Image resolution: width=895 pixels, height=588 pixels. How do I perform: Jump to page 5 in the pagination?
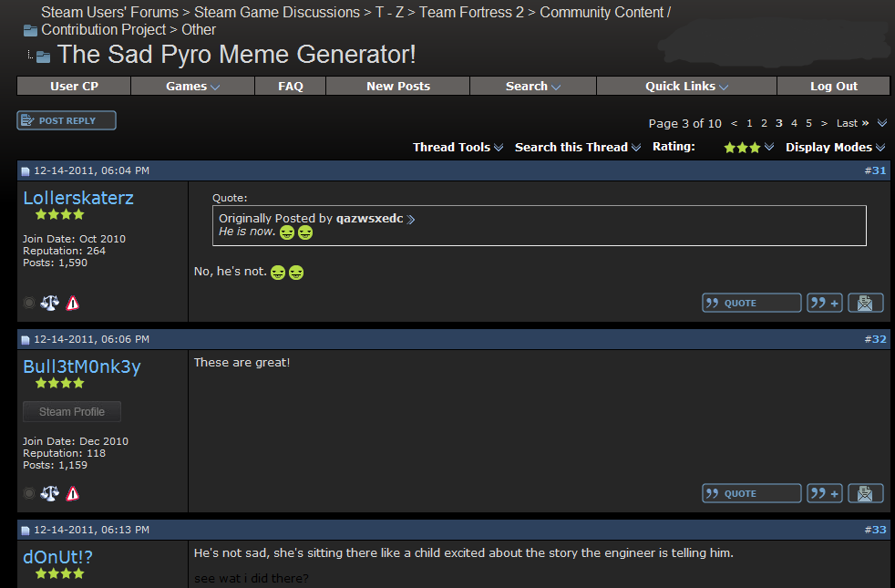coord(808,122)
